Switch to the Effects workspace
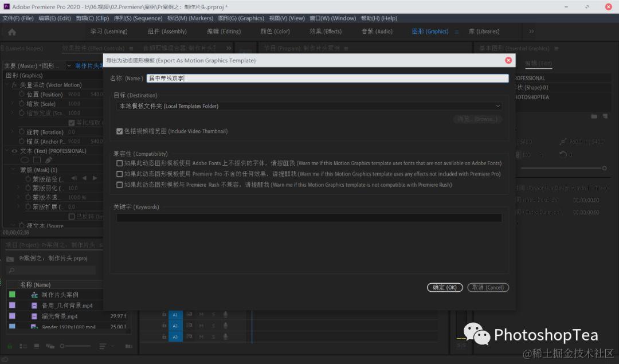Image resolution: width=619 pixels, height=364 pixels. (326, 32)
